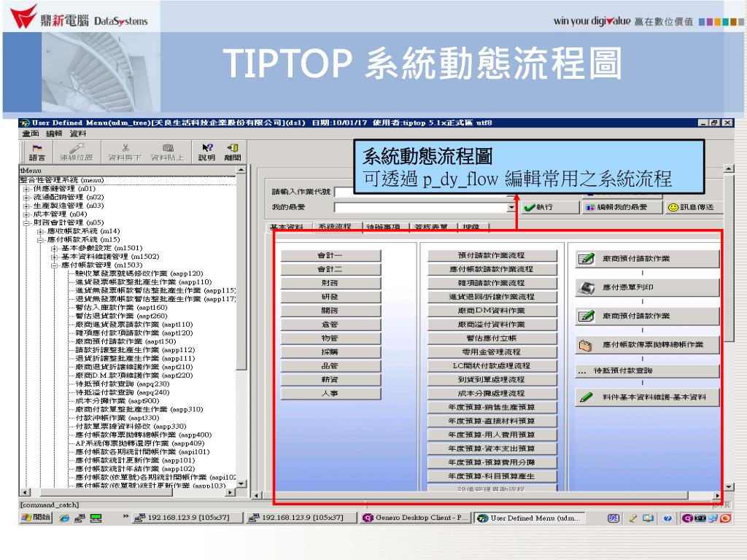Viewport: 747px width, 560px height.
Task: Select AP系統傳票拋轉還原作業 (aapp409) tree item
Action: [140, 443]
